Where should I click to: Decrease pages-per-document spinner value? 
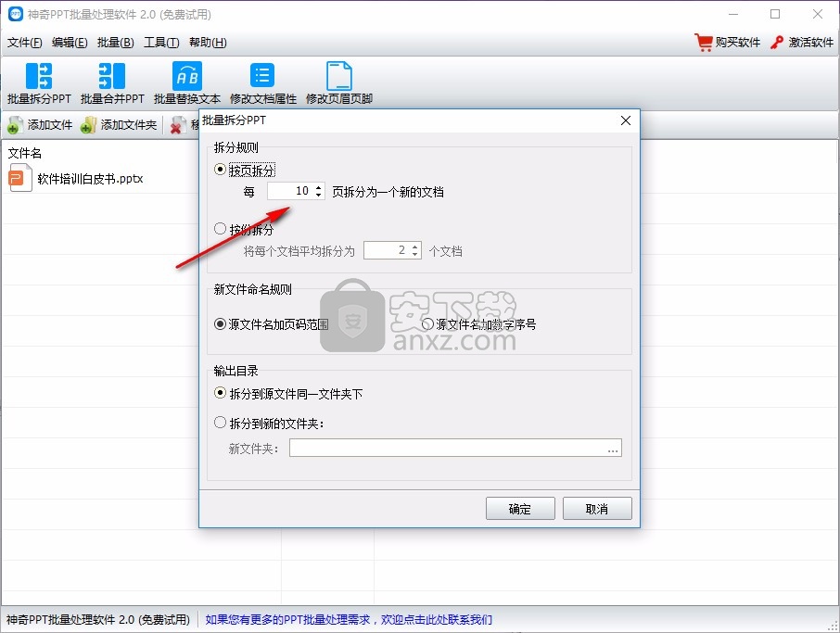click(319, 195)
